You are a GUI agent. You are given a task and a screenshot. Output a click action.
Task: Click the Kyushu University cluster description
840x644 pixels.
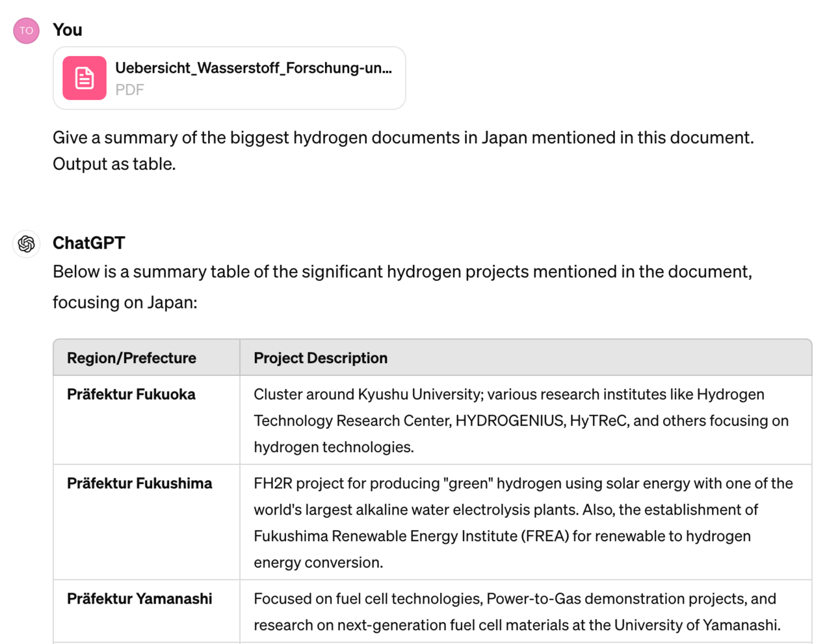[526, 420]
